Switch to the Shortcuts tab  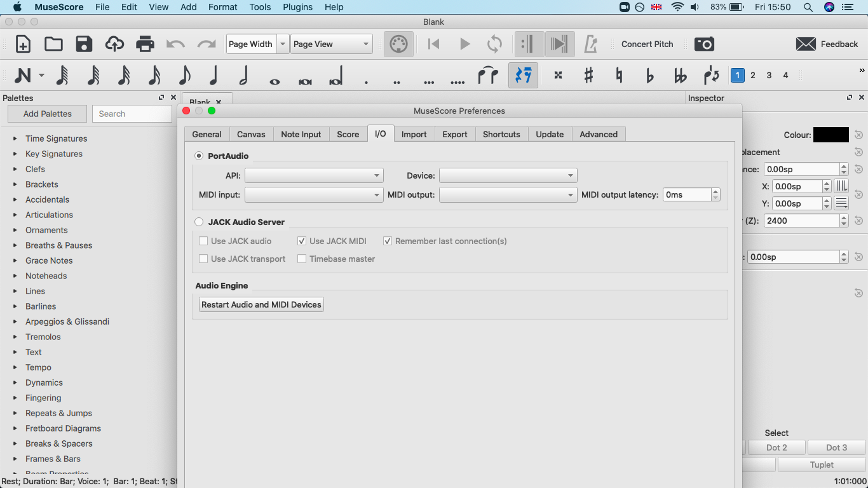coord(501,134)
